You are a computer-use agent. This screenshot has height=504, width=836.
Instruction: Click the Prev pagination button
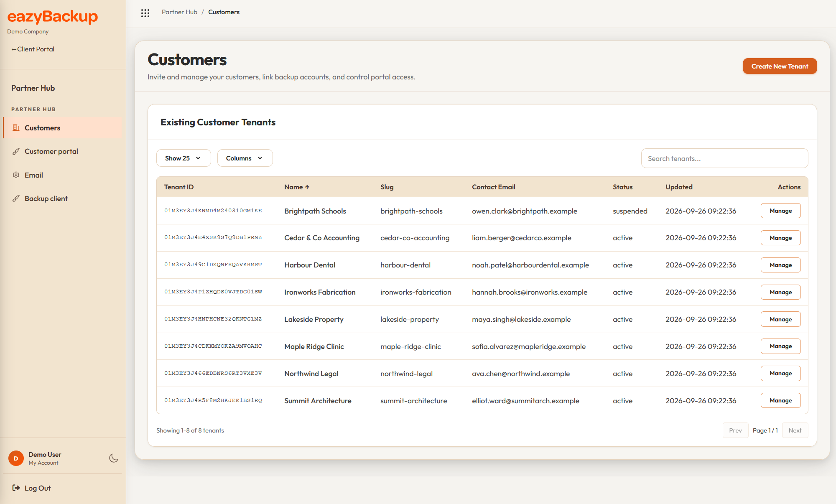[735, 430]
